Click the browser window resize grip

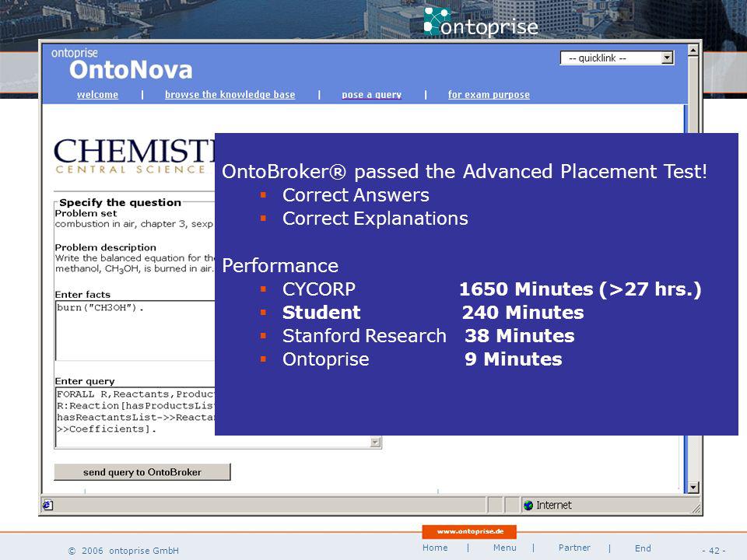696,508
